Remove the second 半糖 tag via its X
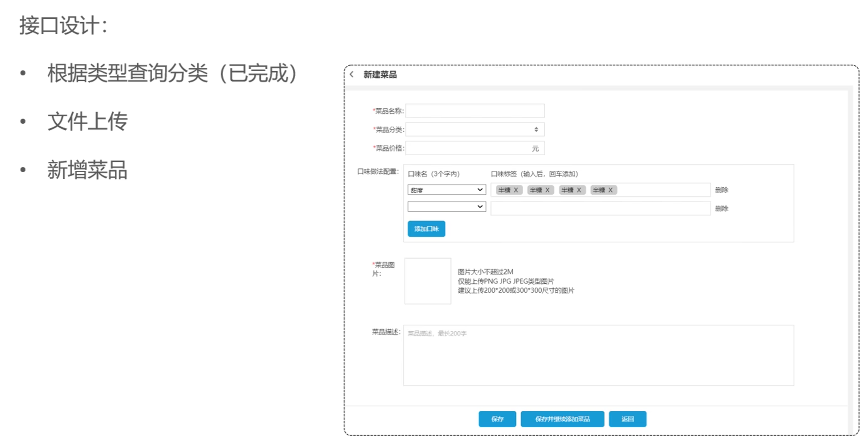 click(x=547, y=190)
